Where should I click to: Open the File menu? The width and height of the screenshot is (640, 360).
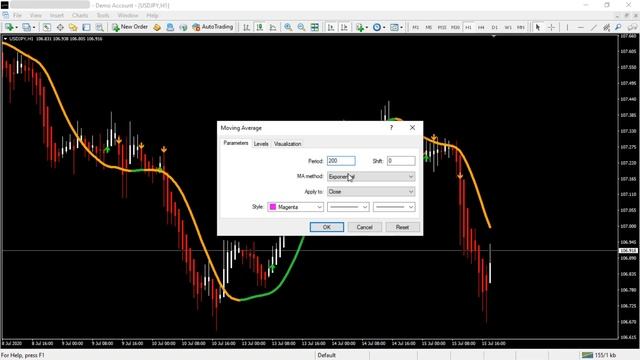pos(17,15)
